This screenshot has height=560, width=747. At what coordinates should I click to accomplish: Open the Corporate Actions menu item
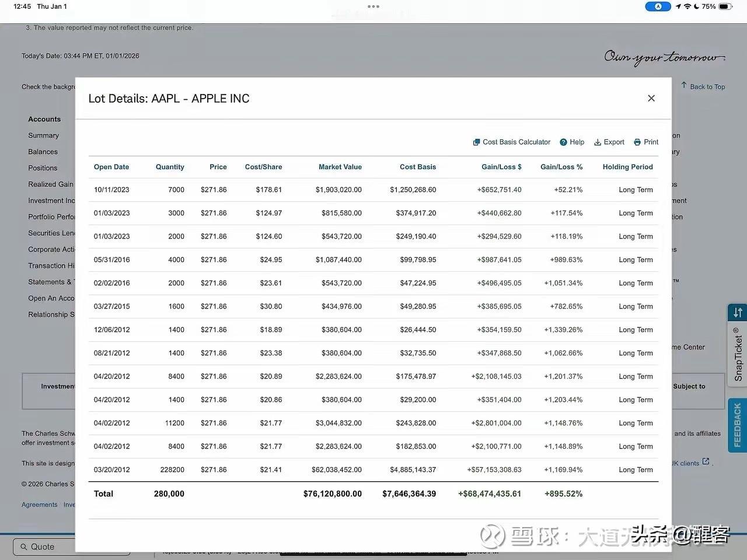pyautogui.click(x=51, y=249)
